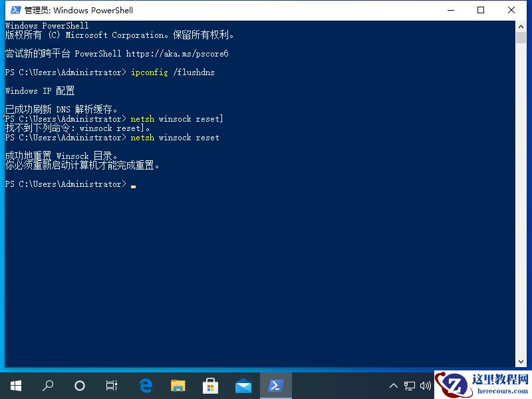Image resolution: width=532 pixels, height=399 pixels.
Task: Launch Microsoft Edge from the taskbar
Action: (145, 386)
